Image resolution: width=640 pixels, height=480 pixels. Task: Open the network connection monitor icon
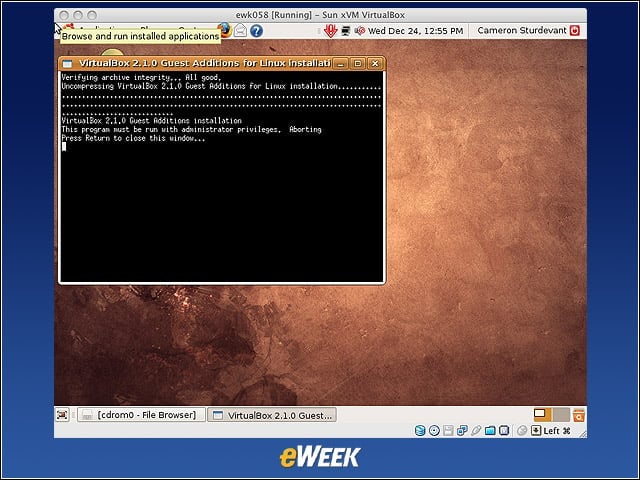(346, 31)
